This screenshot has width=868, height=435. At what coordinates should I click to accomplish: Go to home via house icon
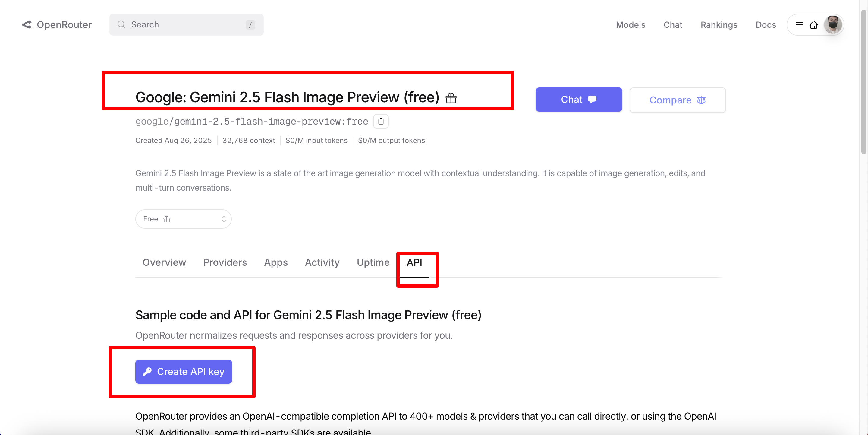tap(814, 25)
